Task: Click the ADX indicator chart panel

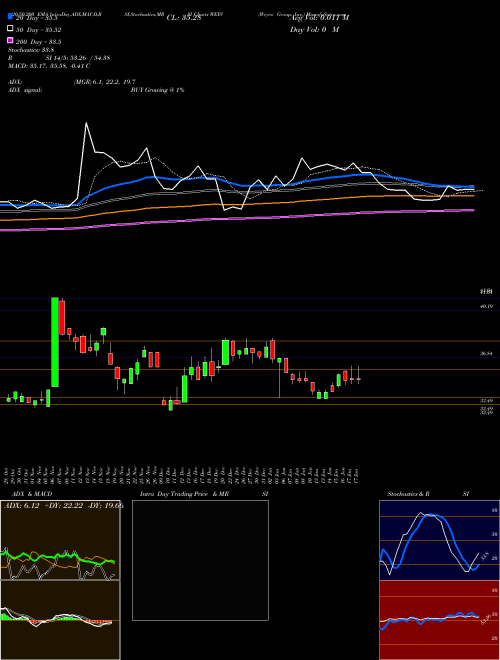Action: coord(60,540)
